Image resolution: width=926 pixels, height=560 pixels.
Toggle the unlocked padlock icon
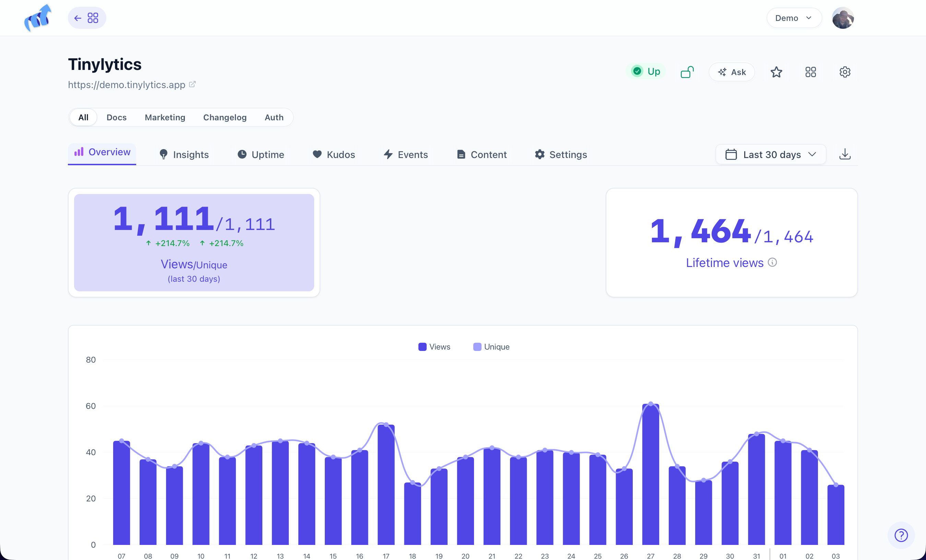(687, 72)
